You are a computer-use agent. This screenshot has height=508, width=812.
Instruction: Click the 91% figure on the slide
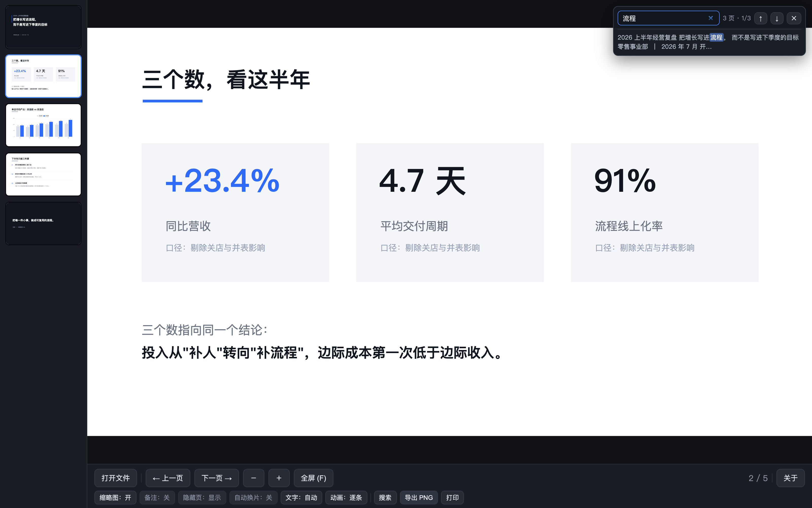pyautogui.click(x=625, y=181)
